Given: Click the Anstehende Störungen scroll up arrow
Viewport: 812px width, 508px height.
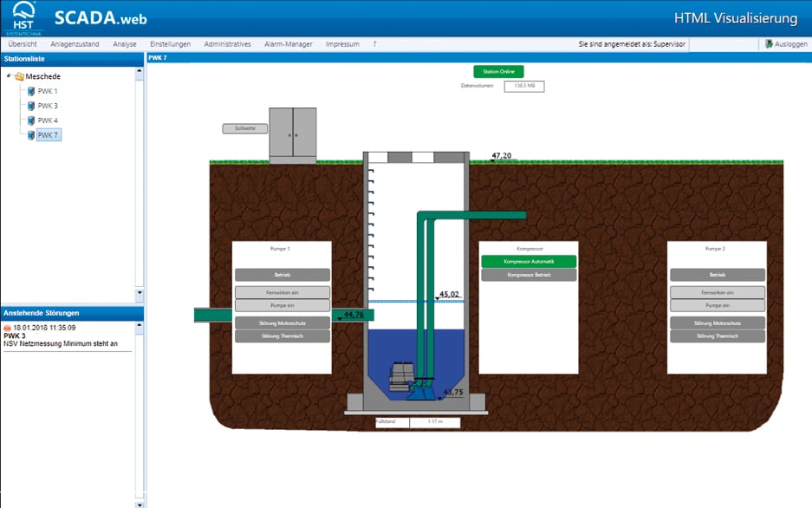Looking at the screenshot, I should [x=140, y=328].
